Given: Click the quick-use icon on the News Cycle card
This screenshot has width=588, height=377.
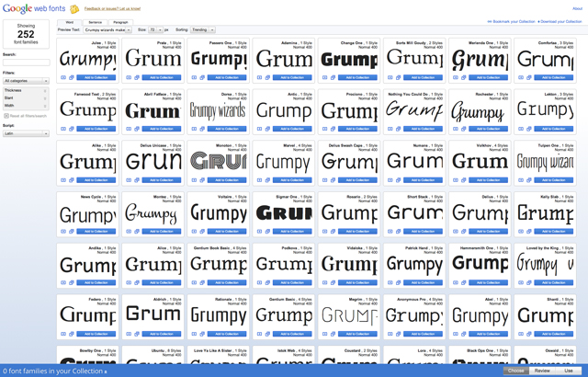Looking at the screenshot, I should (x=63, y=232).
